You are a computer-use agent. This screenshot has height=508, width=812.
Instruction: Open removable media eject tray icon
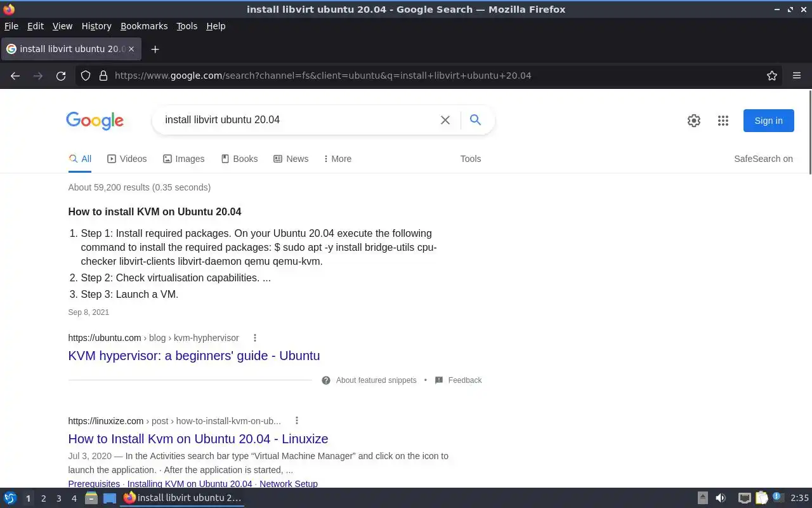703,498
